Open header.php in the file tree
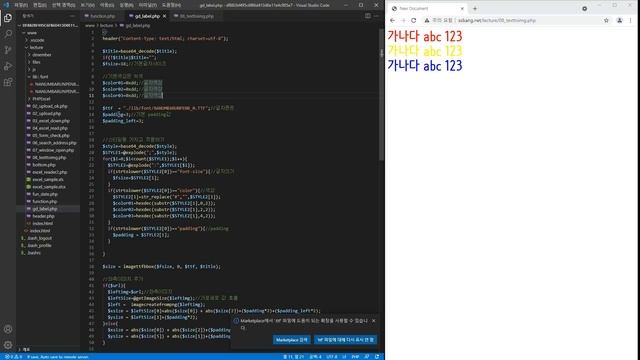 [43, 216]
